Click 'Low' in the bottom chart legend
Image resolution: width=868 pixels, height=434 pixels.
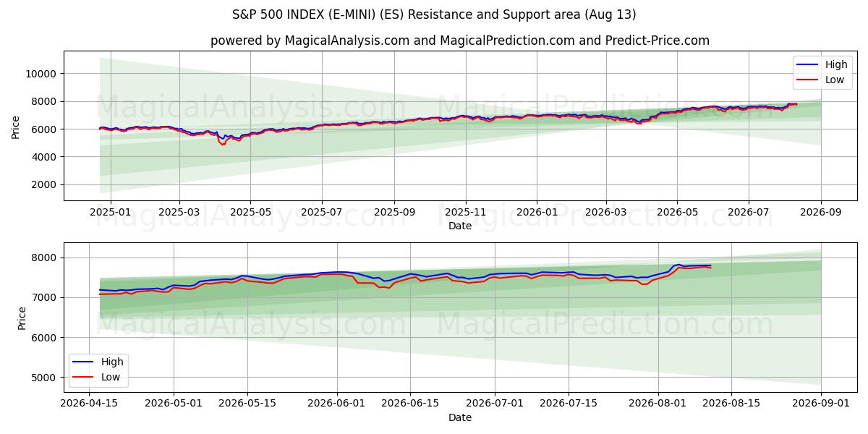pos(111,377)
